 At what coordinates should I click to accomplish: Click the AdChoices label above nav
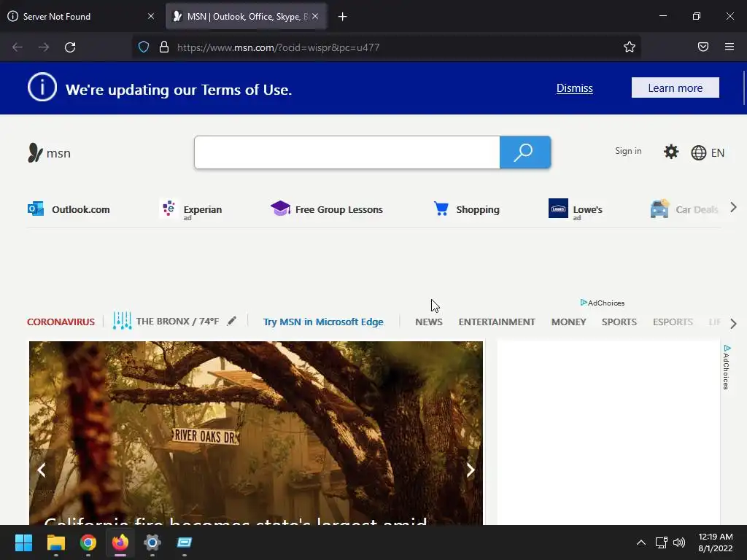pos(602,303)
